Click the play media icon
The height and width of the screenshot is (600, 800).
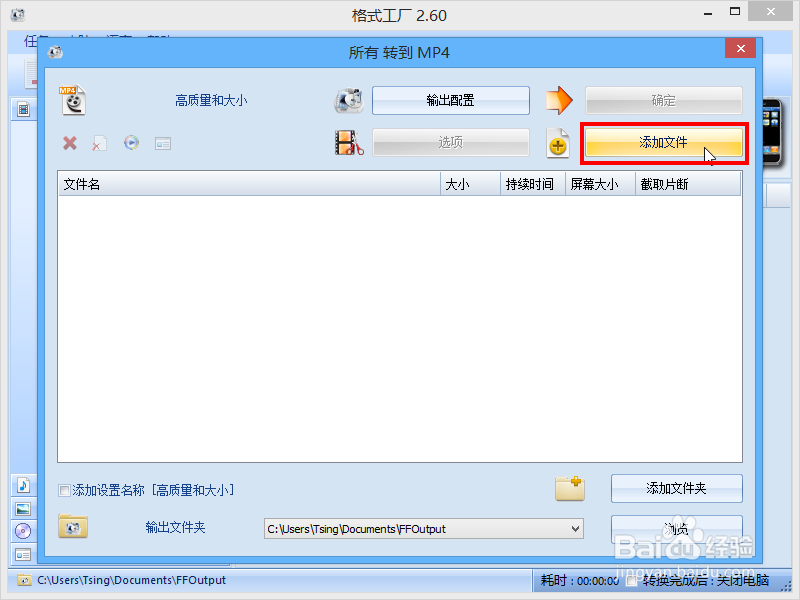click(x=132, y=143)
